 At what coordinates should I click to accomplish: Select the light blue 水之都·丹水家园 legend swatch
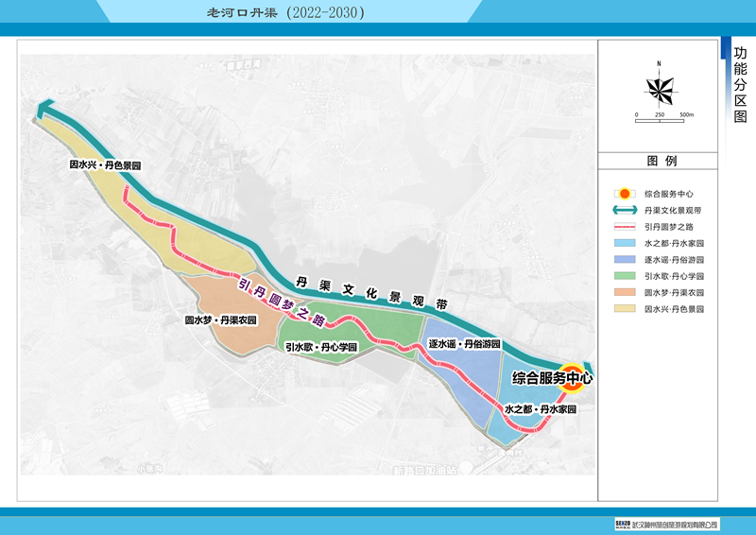pos(624,244)
